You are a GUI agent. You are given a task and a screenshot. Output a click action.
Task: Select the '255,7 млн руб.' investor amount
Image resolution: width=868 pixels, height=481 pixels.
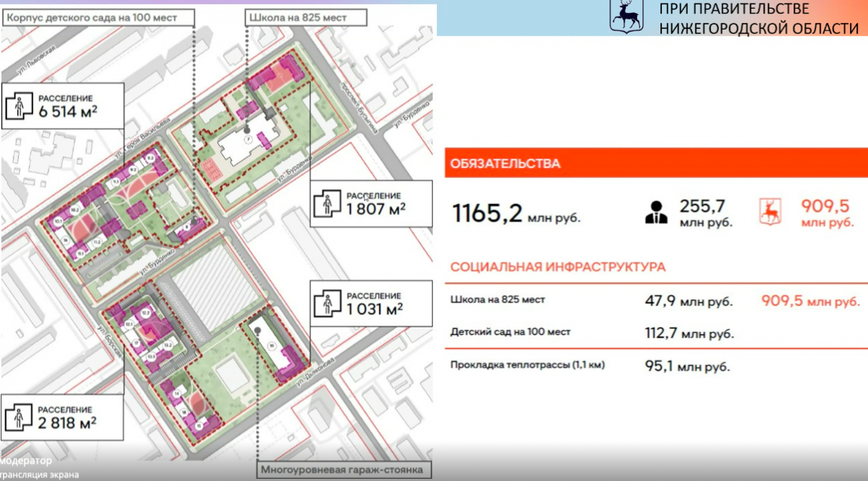click(x=706, y=213)
